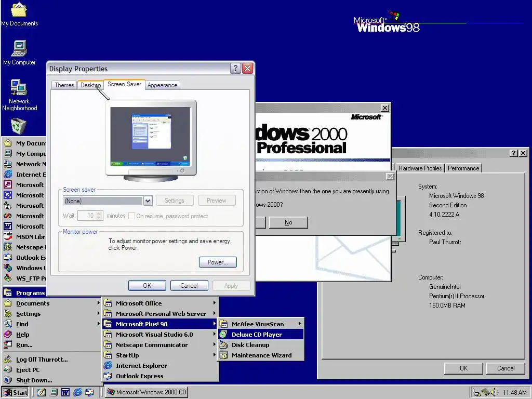Launch Outlook Express from quick launch bar
The image size is (532, 399).
89,393
